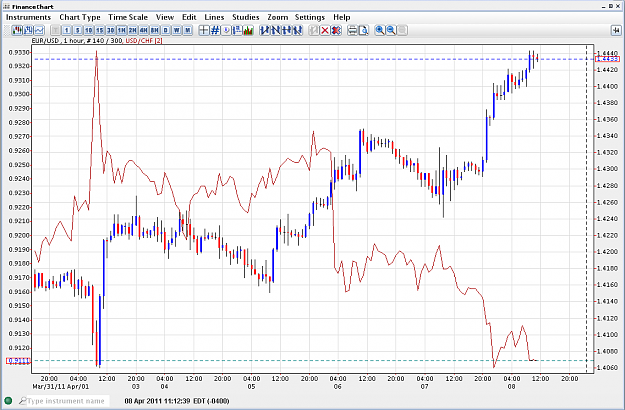
Task: Open the Chart Type menu
Action: (80, 17)
